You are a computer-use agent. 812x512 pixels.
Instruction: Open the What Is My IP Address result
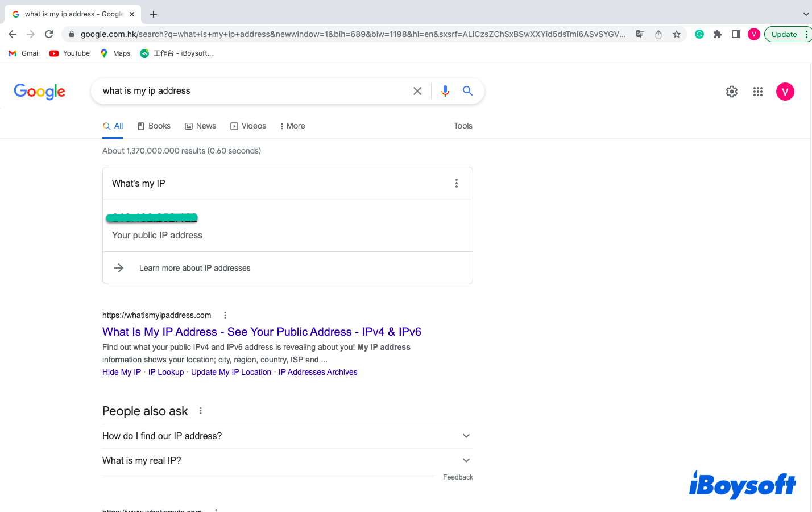click(x=262, y=332)
